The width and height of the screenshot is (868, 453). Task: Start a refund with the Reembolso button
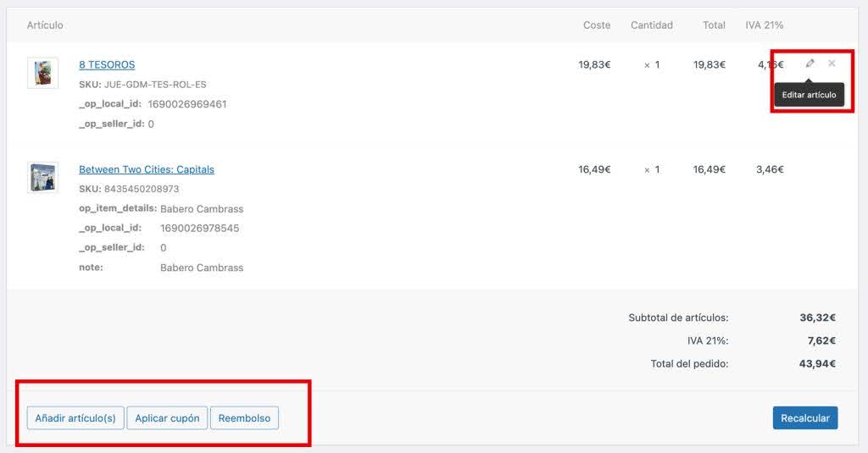pos(244,418)
